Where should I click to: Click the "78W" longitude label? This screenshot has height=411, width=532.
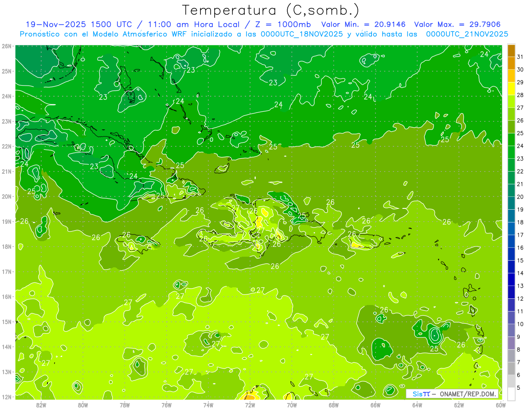point(125,404)
